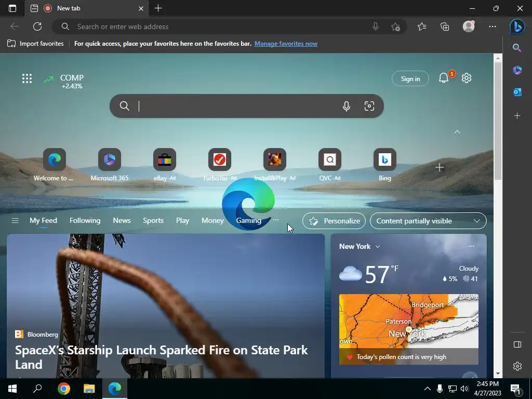Viewport: 532px width, 399px height.
Task: Add this page to favorites
Action: pos(395,27)
